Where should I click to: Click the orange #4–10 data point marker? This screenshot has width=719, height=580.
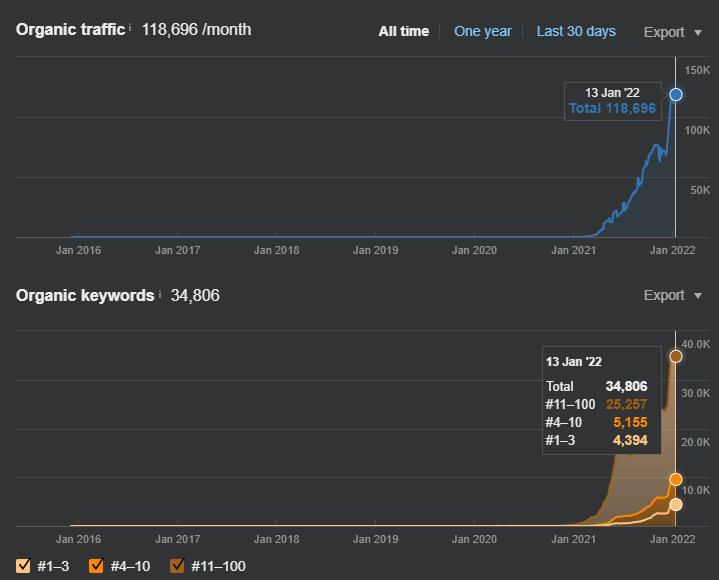675,480
